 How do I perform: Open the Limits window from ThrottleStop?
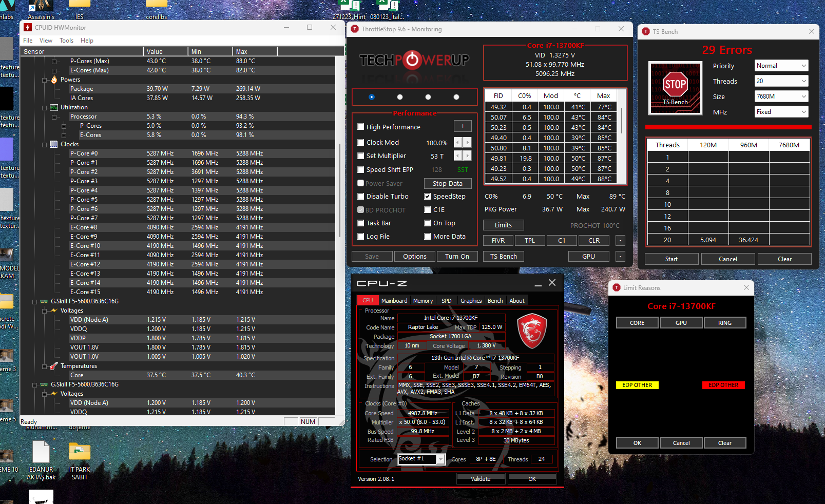(503, 225)
